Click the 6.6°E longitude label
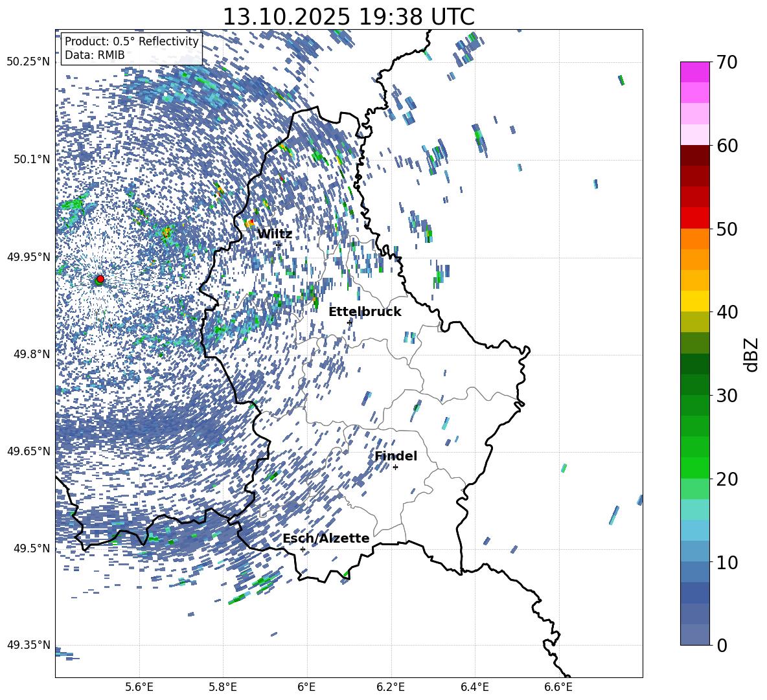This screenshot has width=767, height=700. click(x=558, y=687)
